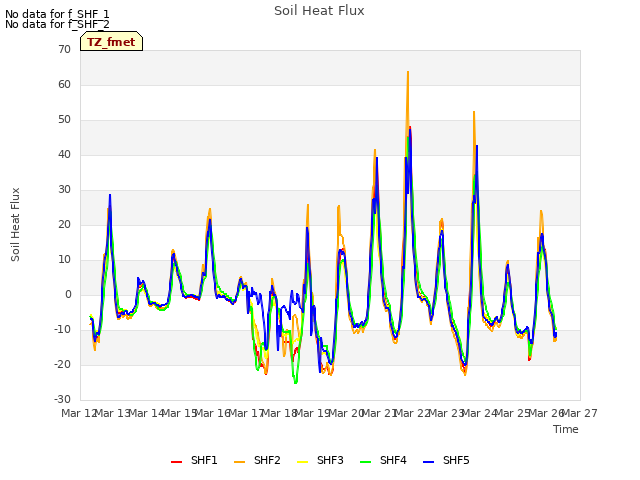Click the blue SHF5 legend color marker
This screenshot has width=640, height=480.
tap(429, 462)
